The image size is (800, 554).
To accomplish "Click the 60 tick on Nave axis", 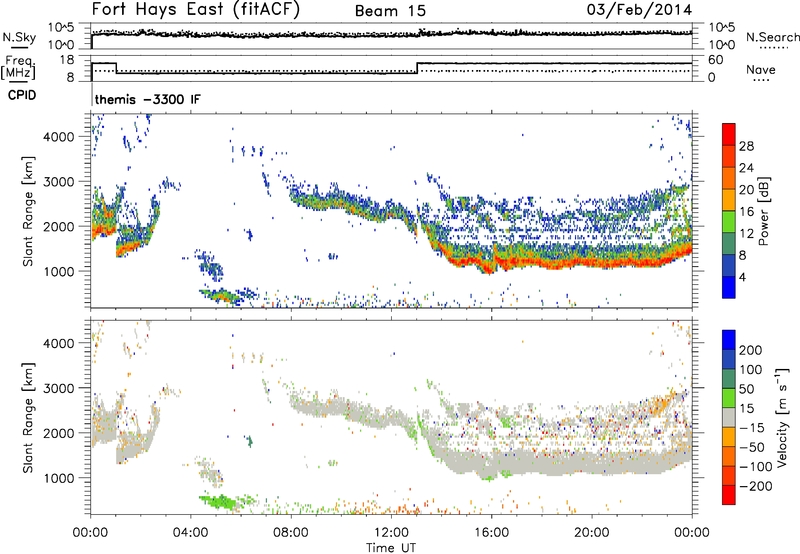I will pos(716,60).
